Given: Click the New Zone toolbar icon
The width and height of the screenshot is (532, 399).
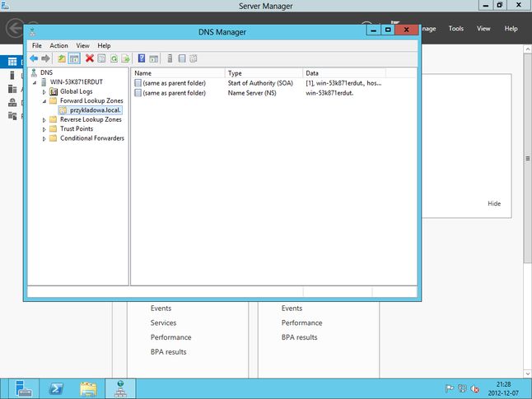Looking at the screenshot, I should click(x=182, y=58).
